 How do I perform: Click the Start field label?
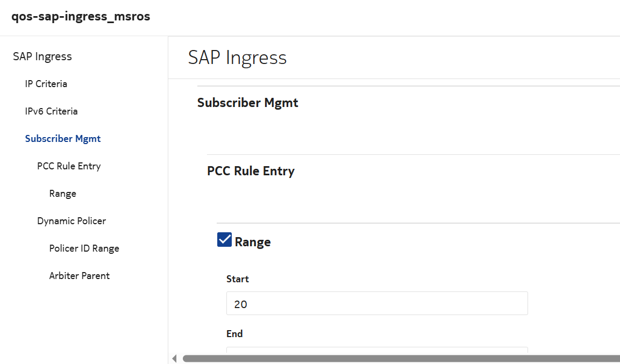(x=238, y=279)
